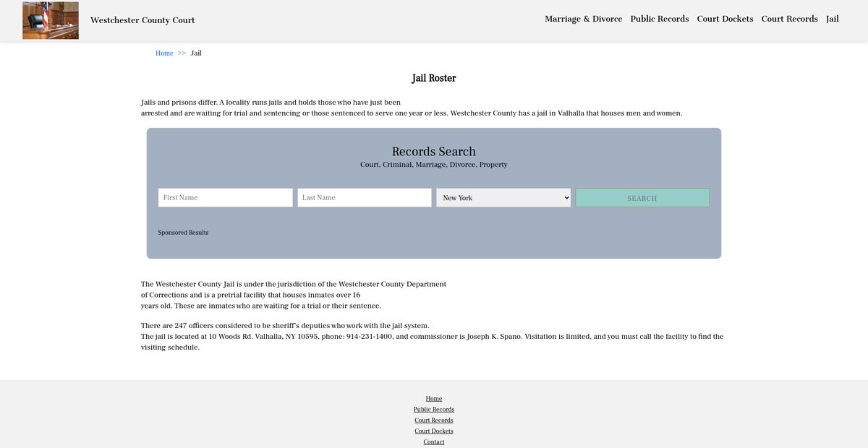
Task: Focus the First Name input field
Action: click(x=225, y=198)
